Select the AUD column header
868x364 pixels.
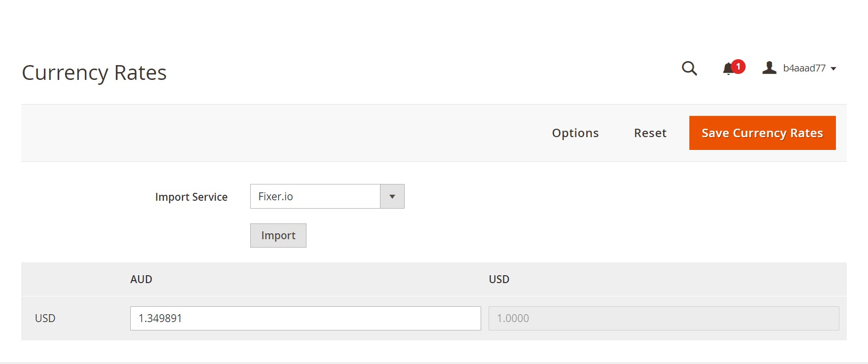142,279
